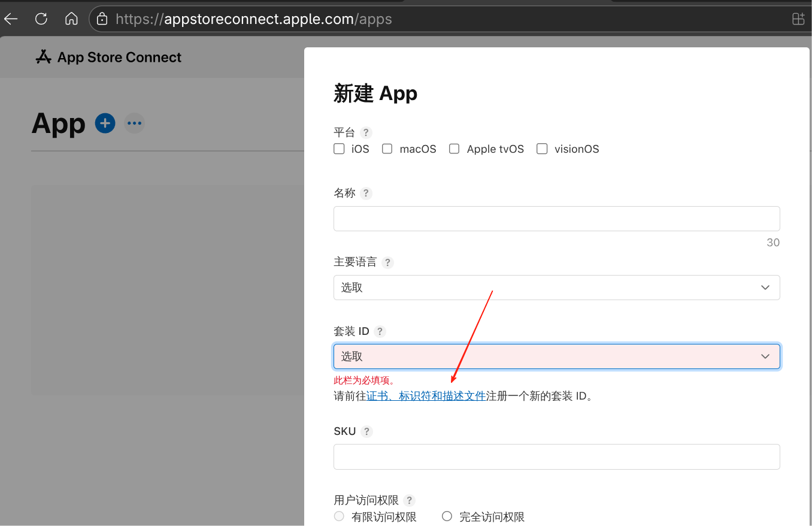Click the 名称 text input field

tap(557, 219)
